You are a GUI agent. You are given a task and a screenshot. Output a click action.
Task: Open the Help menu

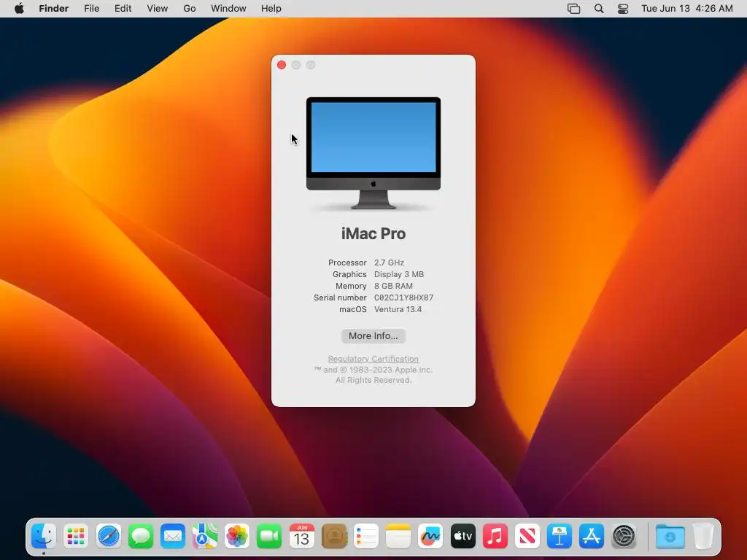271,9
